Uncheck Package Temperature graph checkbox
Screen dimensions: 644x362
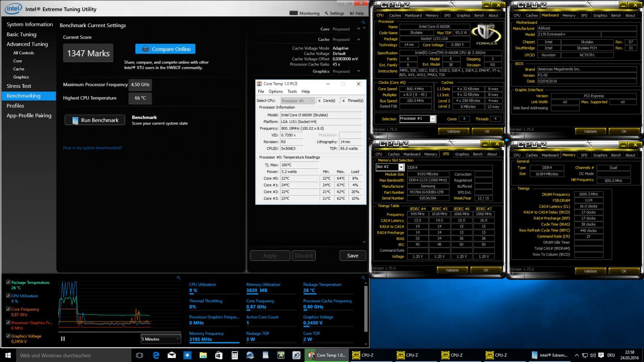pyautogui.click(x=8, y=282)
